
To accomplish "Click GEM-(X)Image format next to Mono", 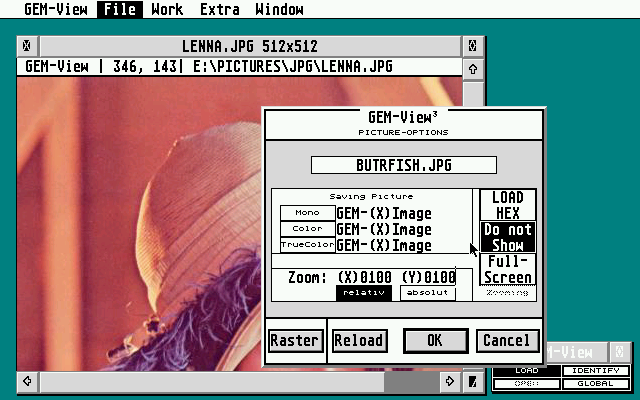I will (x=384, y=213).
